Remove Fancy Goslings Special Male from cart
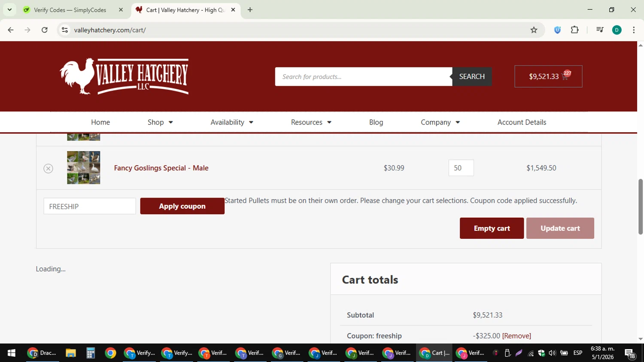This screenshot has width=644, height=362. point(48,168)
